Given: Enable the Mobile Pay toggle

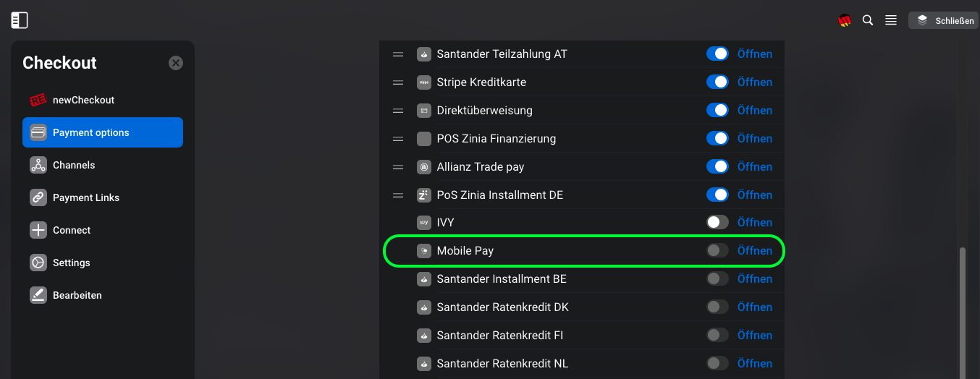Looking at the screenshot, I should (717, 251).
